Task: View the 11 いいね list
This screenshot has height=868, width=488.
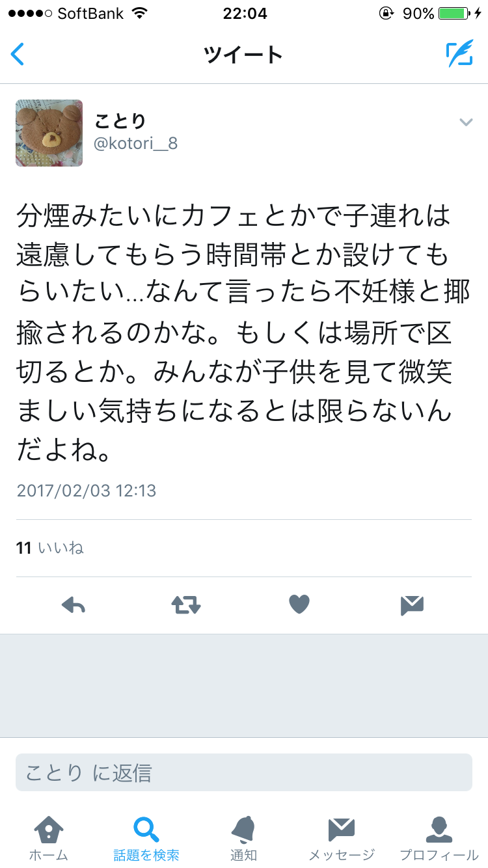Action: point(50,548)
